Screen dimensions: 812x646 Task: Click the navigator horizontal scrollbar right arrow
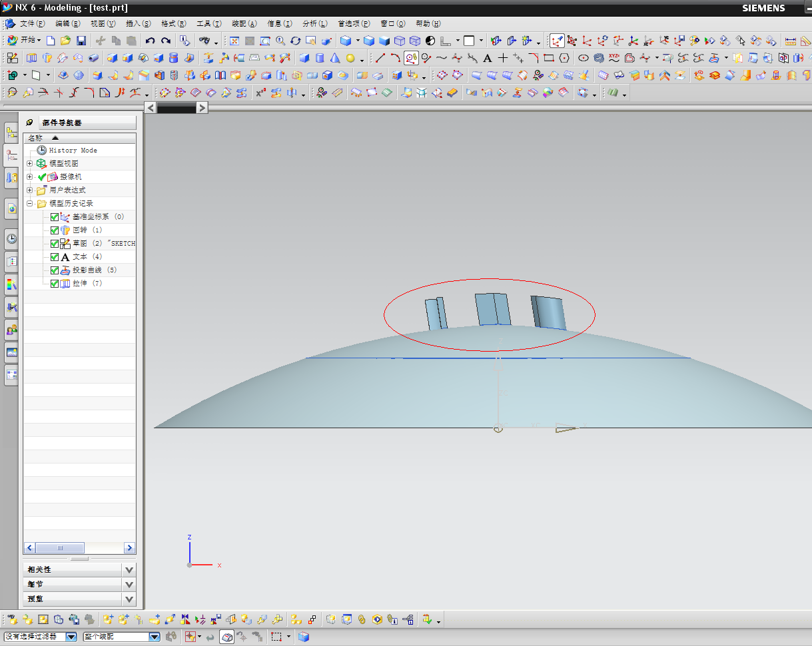tap(130, 547)
